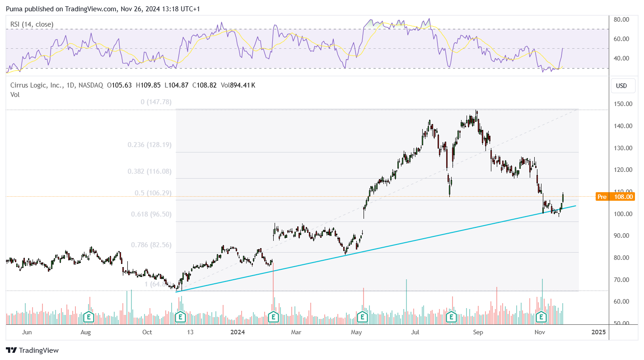Select the high value H109.85
Viewport: 644px width, 360px height.
point(149,85)
